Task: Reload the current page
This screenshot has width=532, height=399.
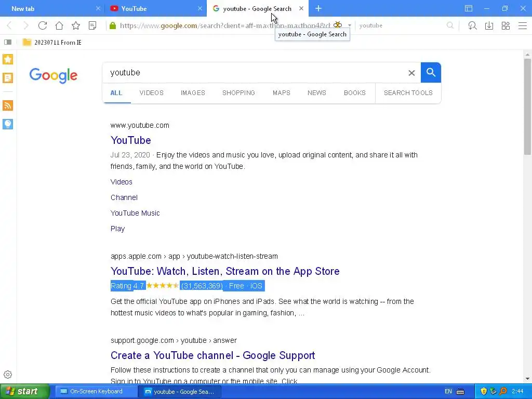Action: [x=43, y=25]
